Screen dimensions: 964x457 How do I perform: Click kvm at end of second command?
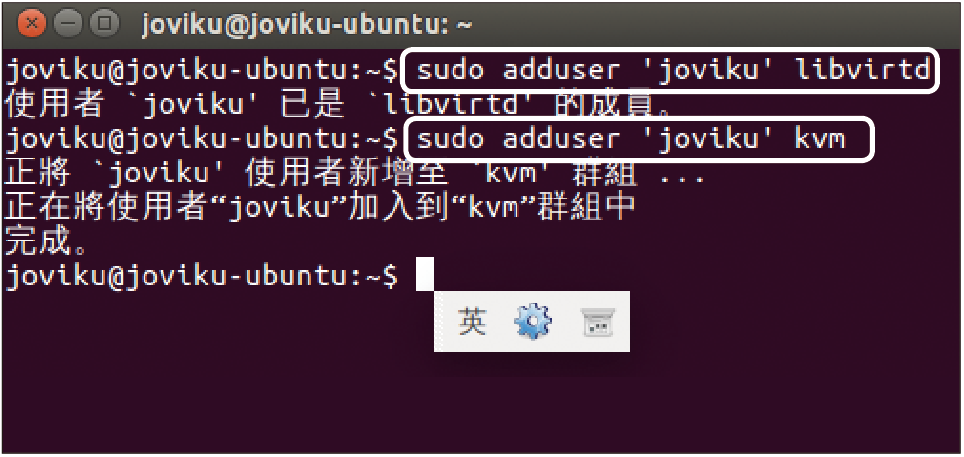820,140
